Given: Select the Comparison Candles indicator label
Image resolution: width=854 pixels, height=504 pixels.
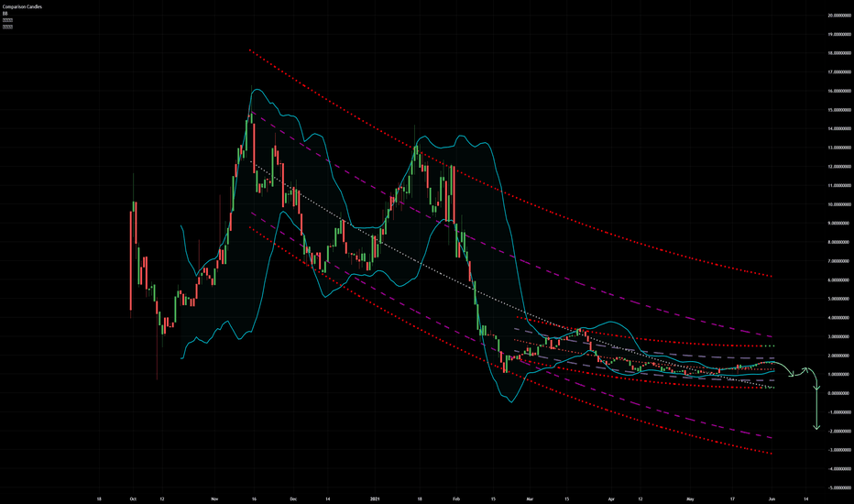Looking at the screenshot, I should [x=22, y=7].
